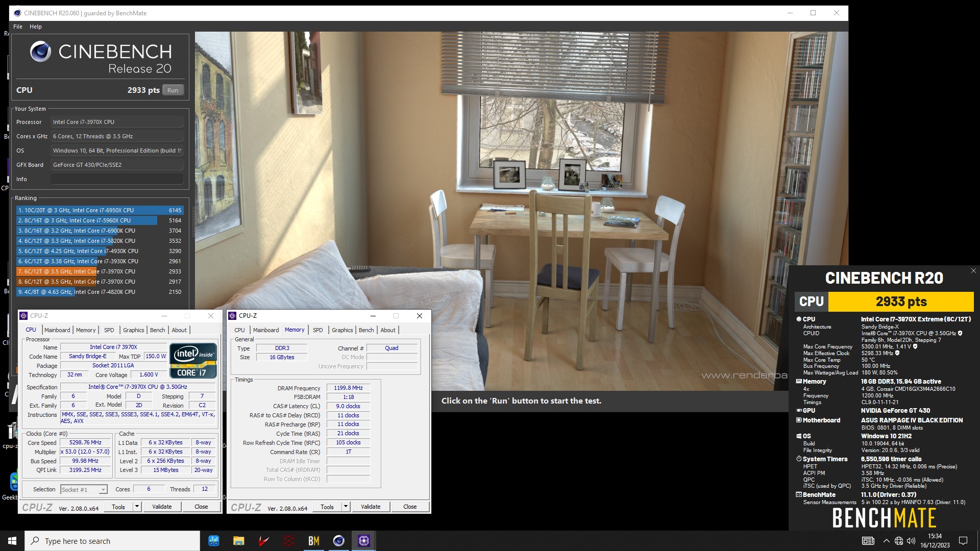Switch to Cinebench via taskbar icon
This screenshot has width=980, height=551.
pyautogui.click(x=338, y=541)
